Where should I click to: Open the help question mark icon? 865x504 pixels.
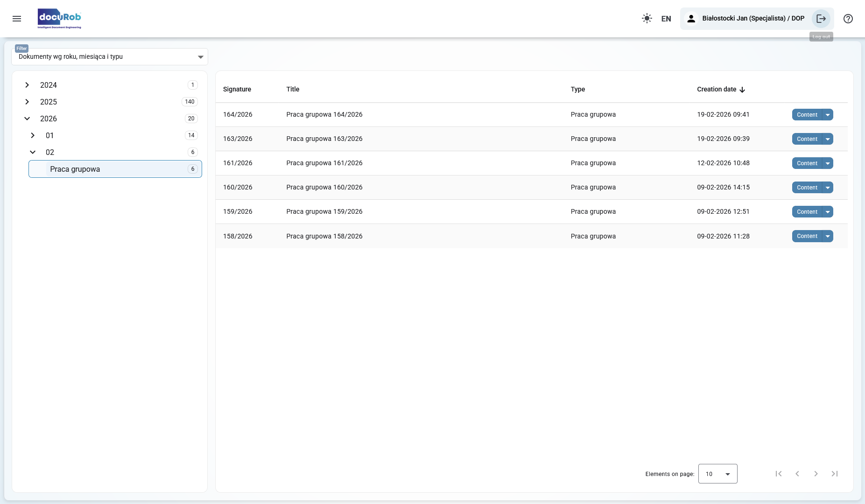[x=848, y=19]
